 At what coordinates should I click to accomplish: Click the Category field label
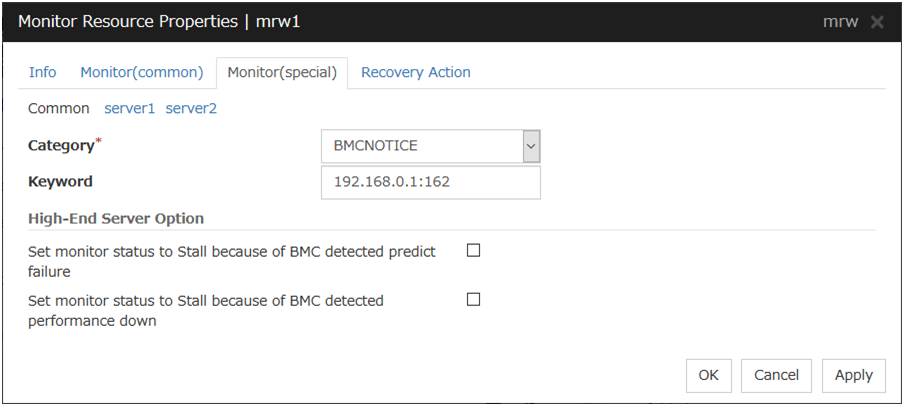coord(62,146)
